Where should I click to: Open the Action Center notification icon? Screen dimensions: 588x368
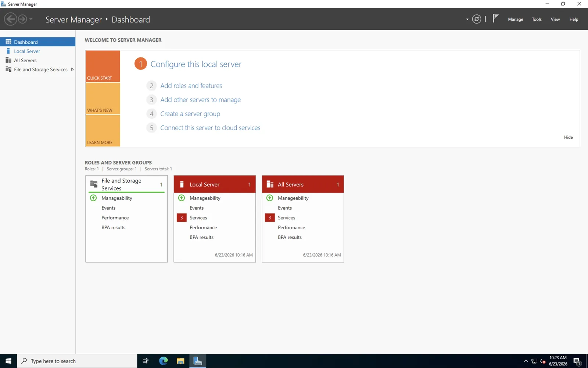point(577,361)
